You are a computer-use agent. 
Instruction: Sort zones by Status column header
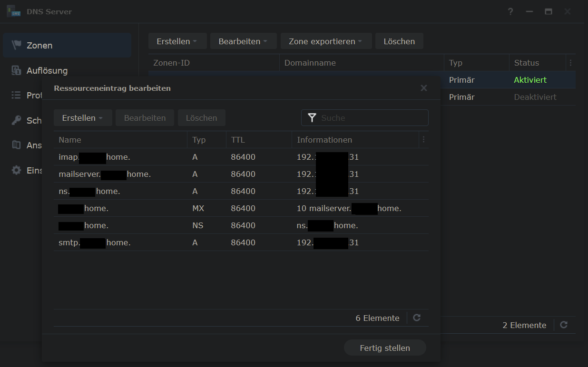(537, 63)
